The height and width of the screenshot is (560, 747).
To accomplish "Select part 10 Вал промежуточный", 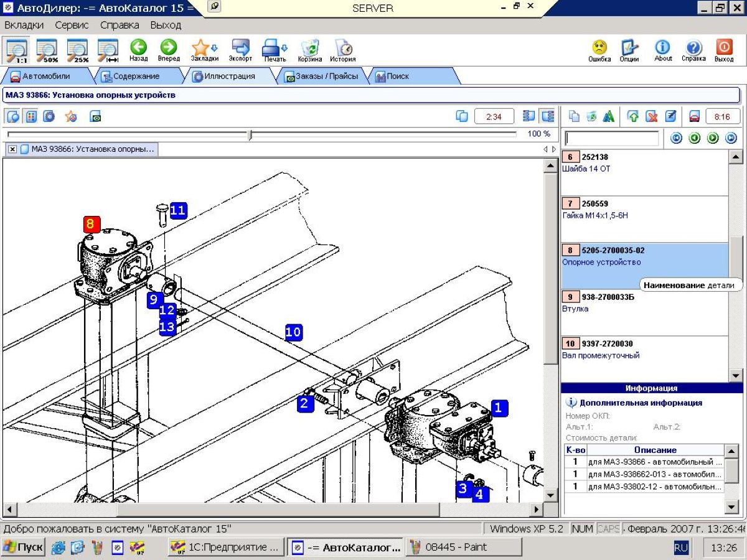I will pyautogui.click(x=644, y=358).
